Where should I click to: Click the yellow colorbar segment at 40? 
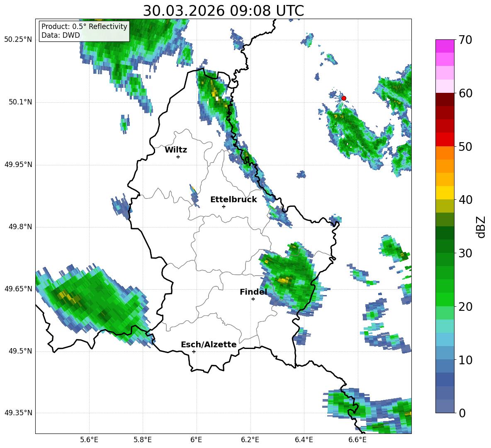point(445,193)
